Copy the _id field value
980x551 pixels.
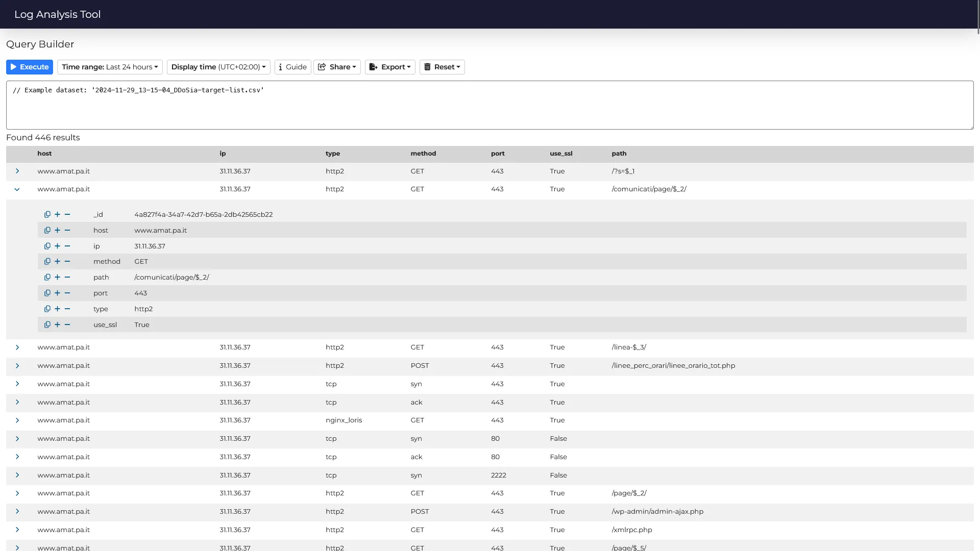(x=47, y=214)
